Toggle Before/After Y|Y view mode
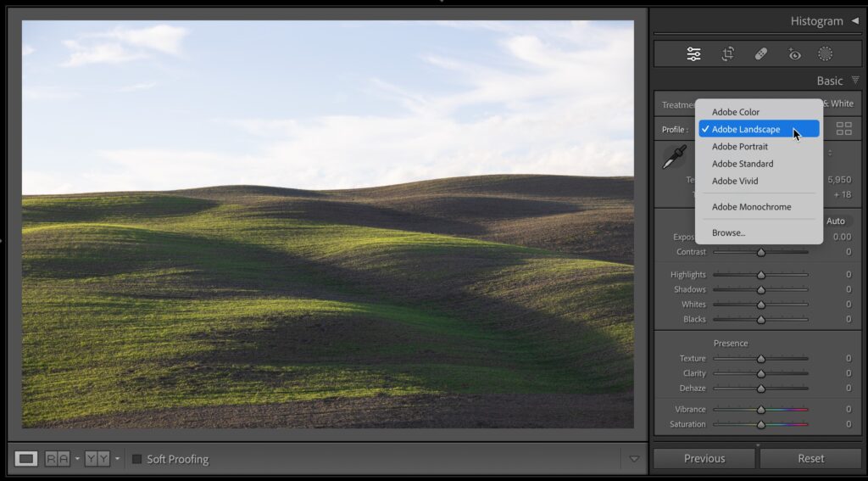Screen dimensions: 868x481 [x=97, y=459]
